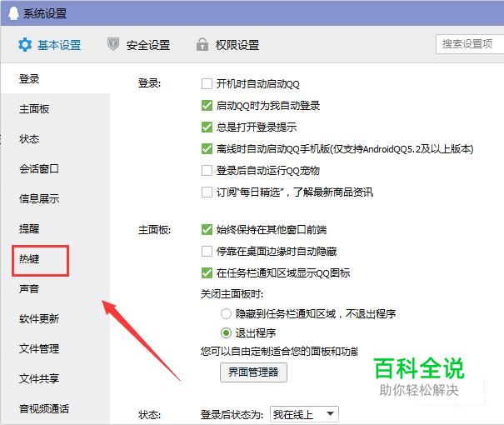This screenshot has width=504, height=425.
Task: Open the 登录后状态为 dropdown
Action: pos(304,414)
